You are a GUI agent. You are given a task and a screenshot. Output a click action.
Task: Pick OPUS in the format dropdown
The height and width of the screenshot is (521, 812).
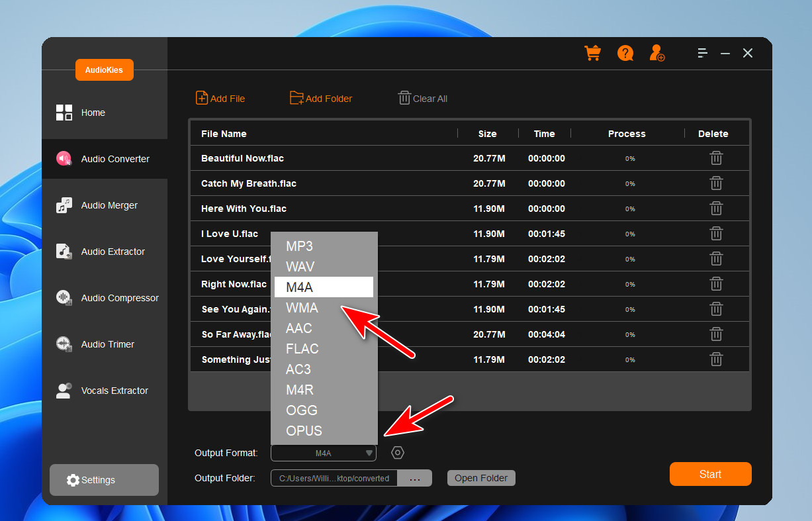324,431
